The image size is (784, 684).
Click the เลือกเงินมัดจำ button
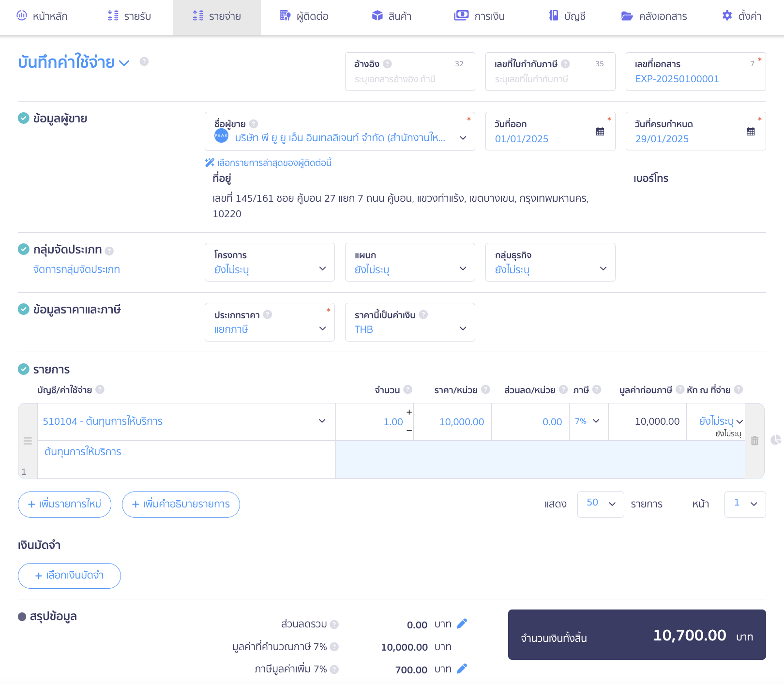click(x=69, y=576)
